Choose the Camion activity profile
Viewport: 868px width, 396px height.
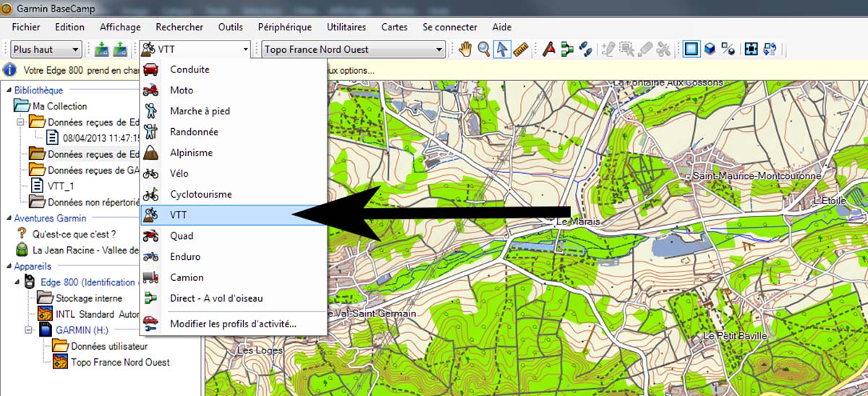pyautogui.click(x=234, y=277)
